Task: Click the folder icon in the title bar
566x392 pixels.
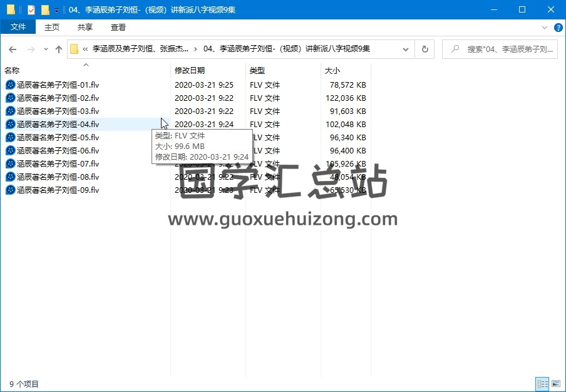Action: click(x=11, y=10)
